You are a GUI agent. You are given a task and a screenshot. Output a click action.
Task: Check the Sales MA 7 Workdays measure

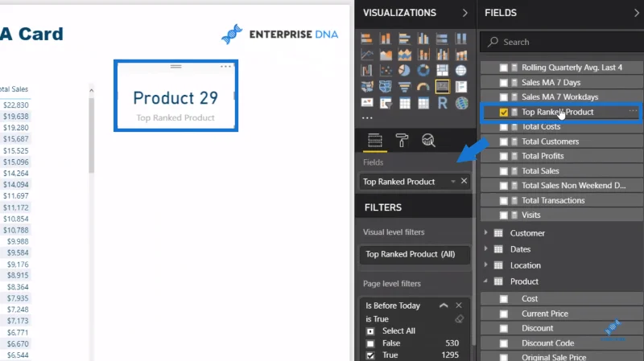click(504, 97)
